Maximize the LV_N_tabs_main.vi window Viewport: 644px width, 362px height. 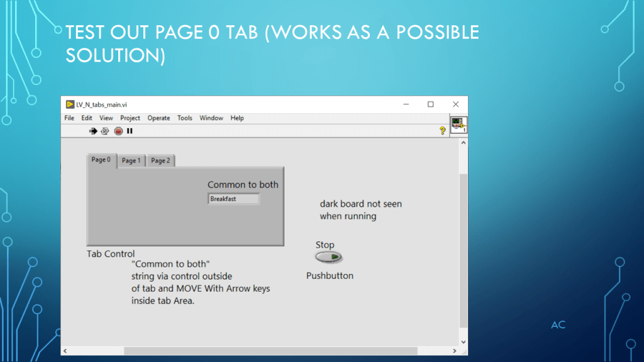coord(431,104)
